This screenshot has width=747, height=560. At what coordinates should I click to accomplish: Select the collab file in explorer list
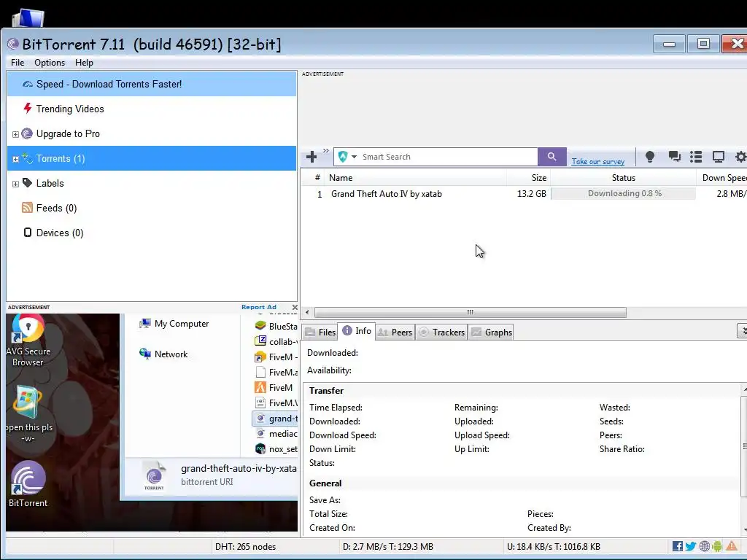(x=276, y=341)
